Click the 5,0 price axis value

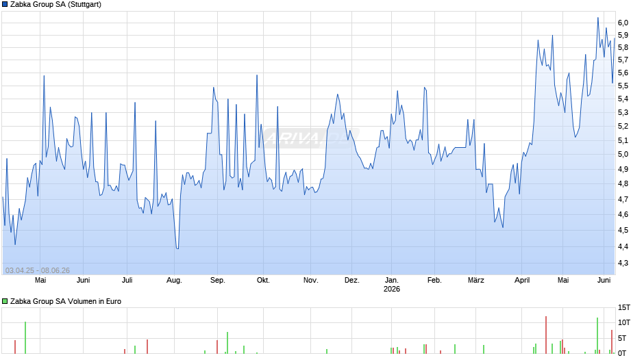click(x=623, y=155)
